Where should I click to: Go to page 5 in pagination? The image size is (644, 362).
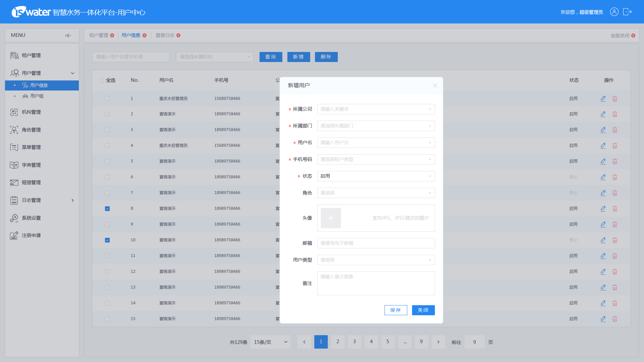(388, 342)
